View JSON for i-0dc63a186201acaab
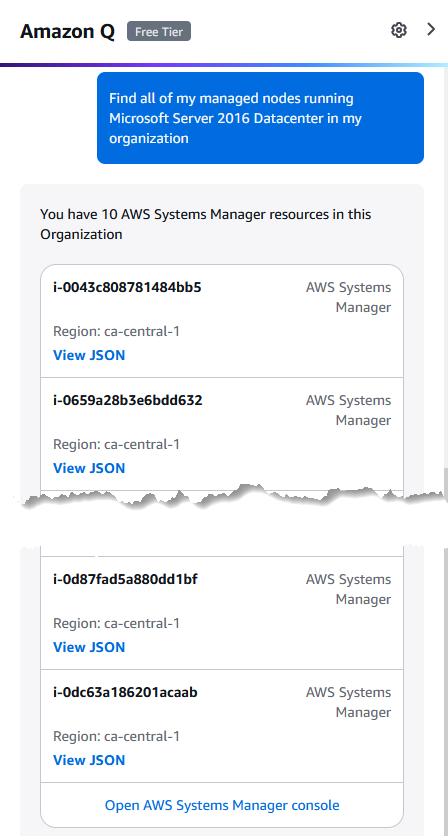Viewport: 448px width, 836px height. 89,760
